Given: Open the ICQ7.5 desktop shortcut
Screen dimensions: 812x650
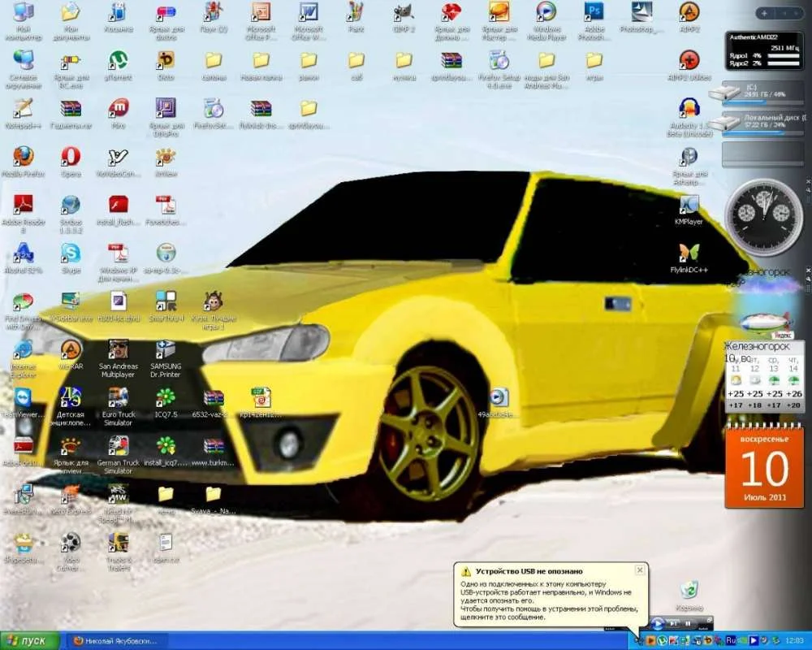Looking at the screenshot, I should click(x=166, y=398).
